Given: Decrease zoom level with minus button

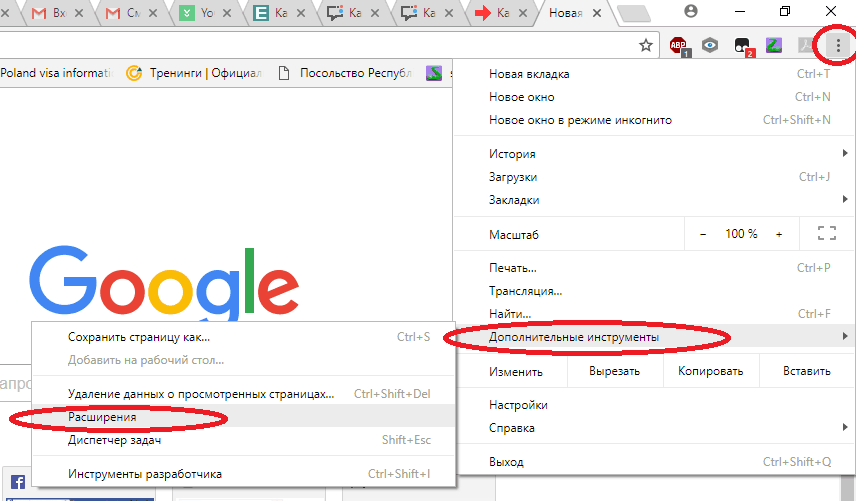Looking at the screenshot, I should coord(703,234).
